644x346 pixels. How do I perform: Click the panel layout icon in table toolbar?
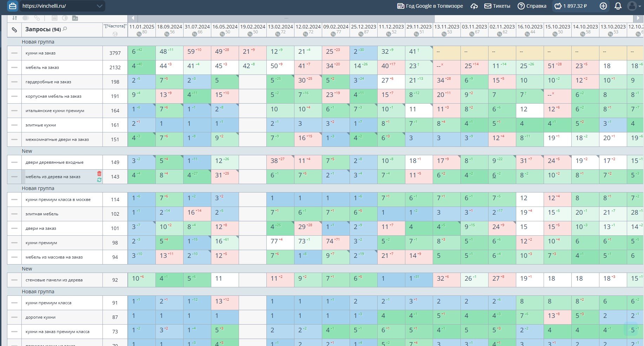point(54,18)
